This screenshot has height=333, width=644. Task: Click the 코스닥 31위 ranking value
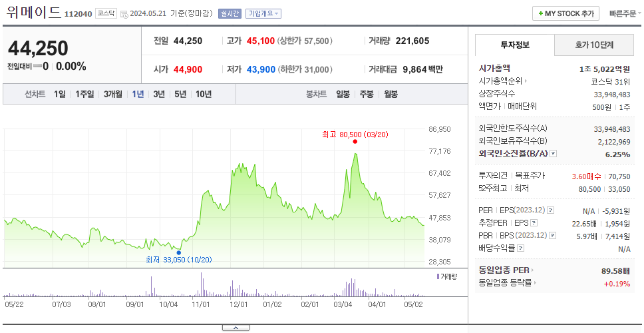pos(611,81)
